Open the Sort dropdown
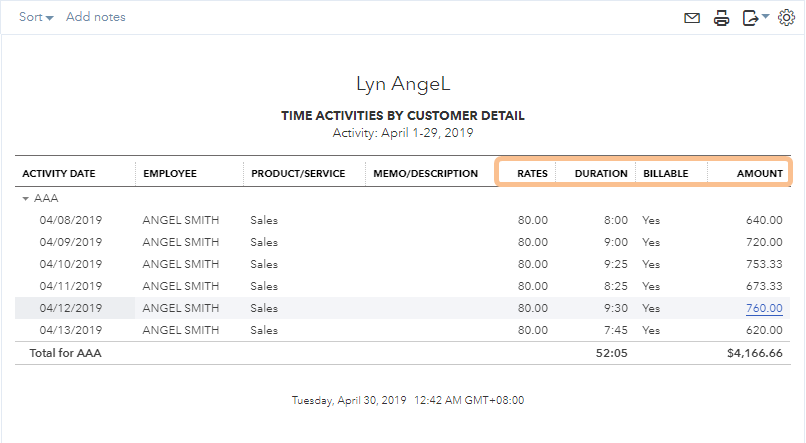The height and width of the screenshot is (443, 806). point(36,17)
